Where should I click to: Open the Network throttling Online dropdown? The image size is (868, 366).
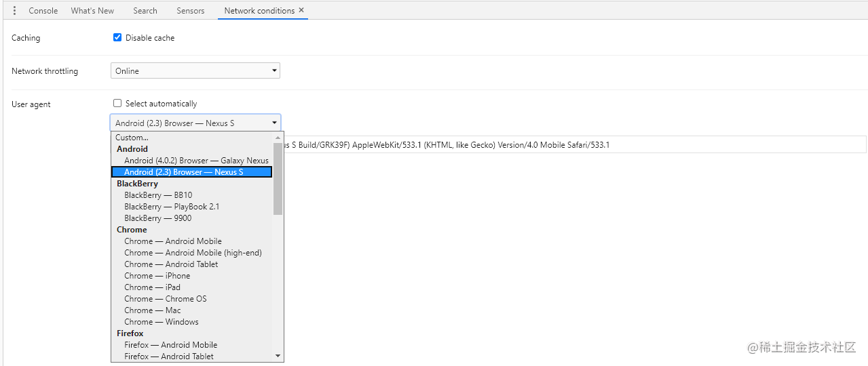click(x=195, y=71)
